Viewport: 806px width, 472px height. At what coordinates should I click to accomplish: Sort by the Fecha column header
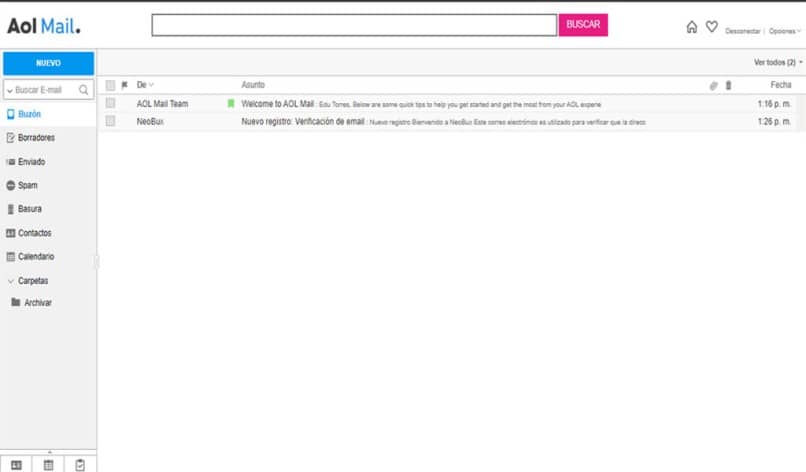(x=780, y=85)
